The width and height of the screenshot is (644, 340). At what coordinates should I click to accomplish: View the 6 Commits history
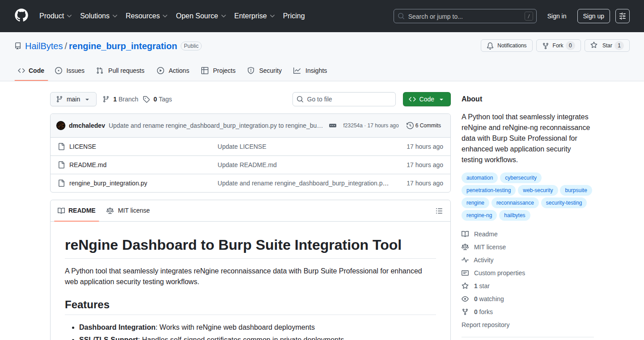(424, 126)
